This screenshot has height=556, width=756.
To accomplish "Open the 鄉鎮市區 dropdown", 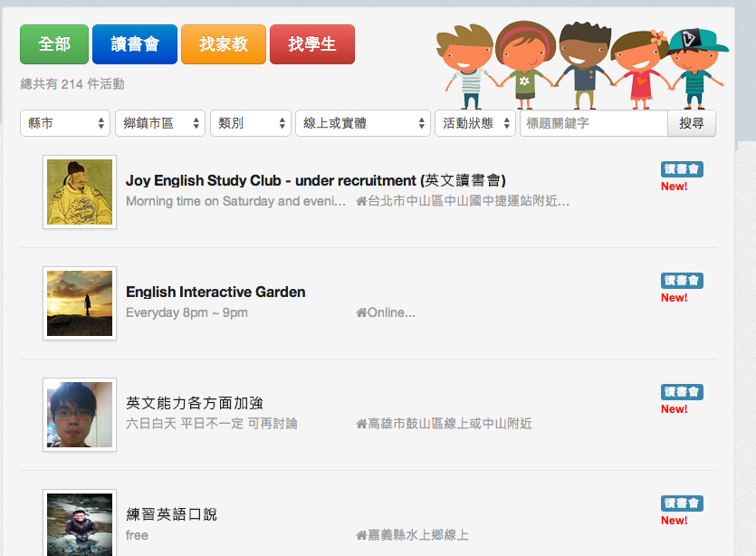I will (x=160, y=123).
